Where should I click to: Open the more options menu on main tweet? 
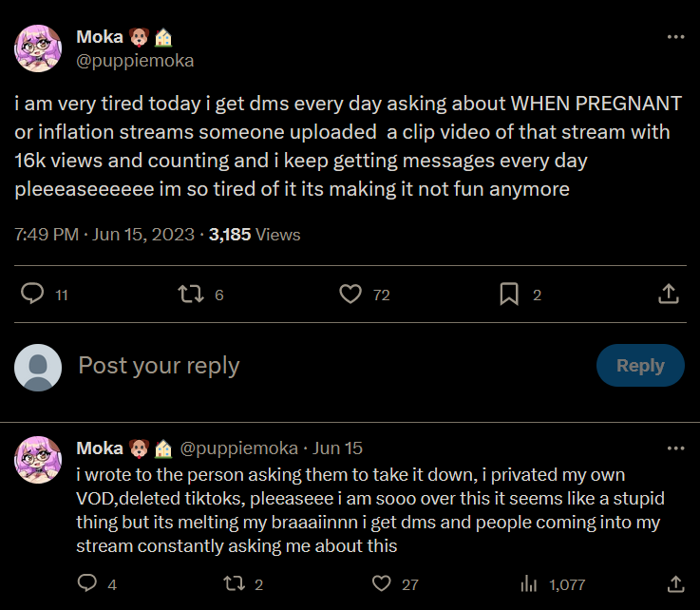coord(675,37)
